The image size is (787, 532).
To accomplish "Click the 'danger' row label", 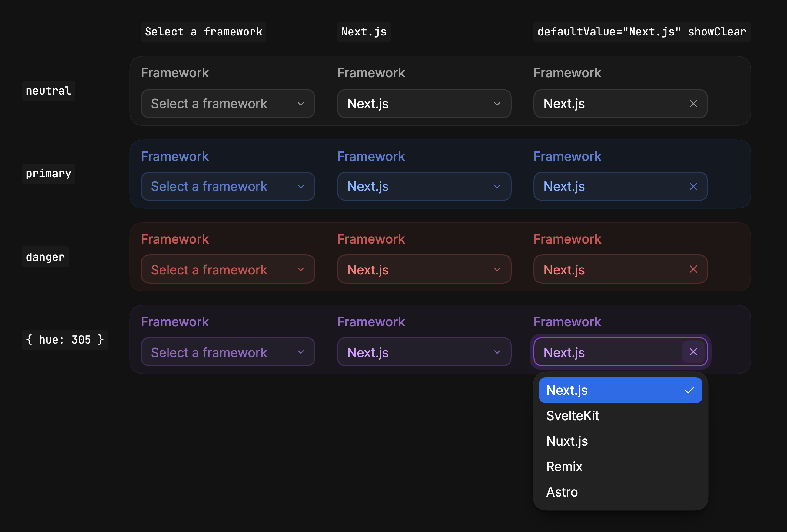I will (x=45, y=257).
